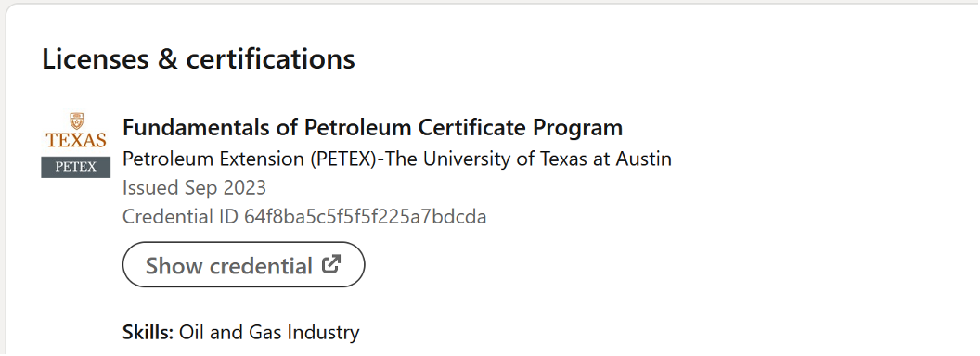Click the Licenses & certifications heading
This screenshot has width=980, height=356.
point(199,58)
